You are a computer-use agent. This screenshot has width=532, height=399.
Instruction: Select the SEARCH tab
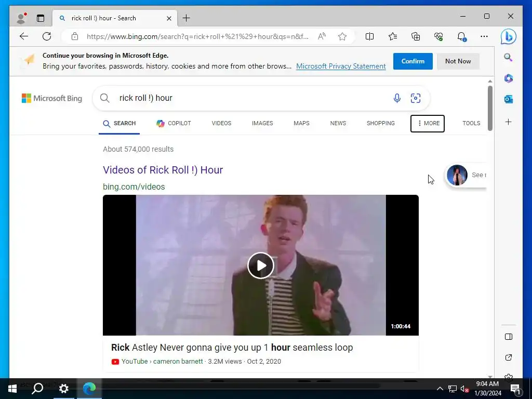pos(119,124)
